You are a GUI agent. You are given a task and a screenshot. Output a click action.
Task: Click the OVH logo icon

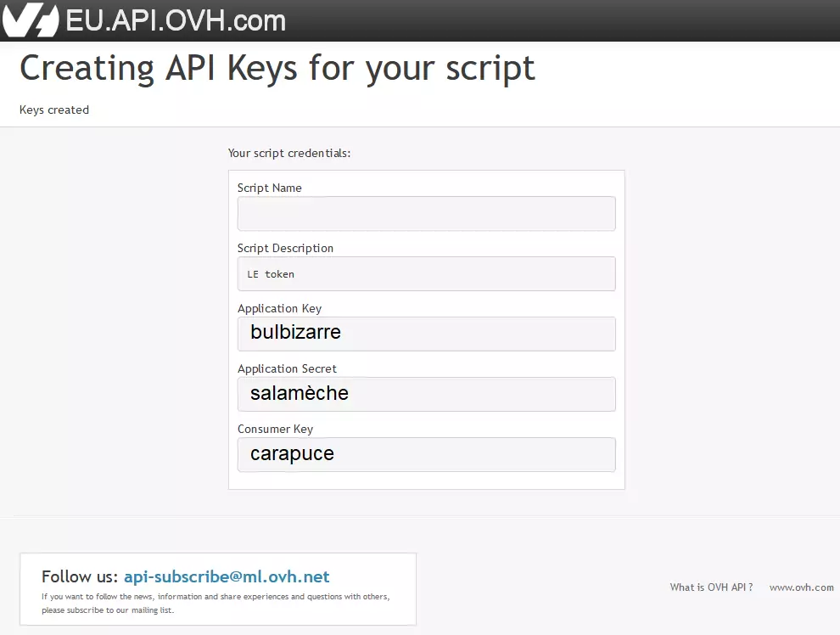pyautogui.click(x=31, y=20)
